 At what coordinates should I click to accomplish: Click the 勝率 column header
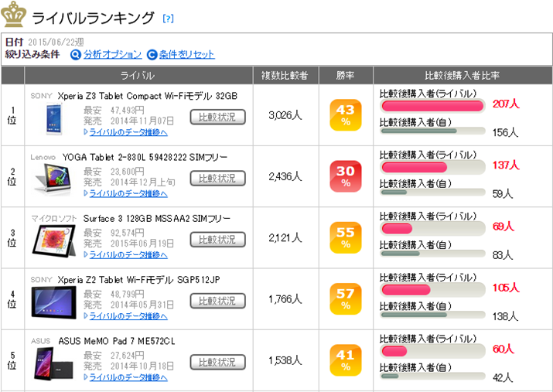pyautogui.click(x=345, y=75)
